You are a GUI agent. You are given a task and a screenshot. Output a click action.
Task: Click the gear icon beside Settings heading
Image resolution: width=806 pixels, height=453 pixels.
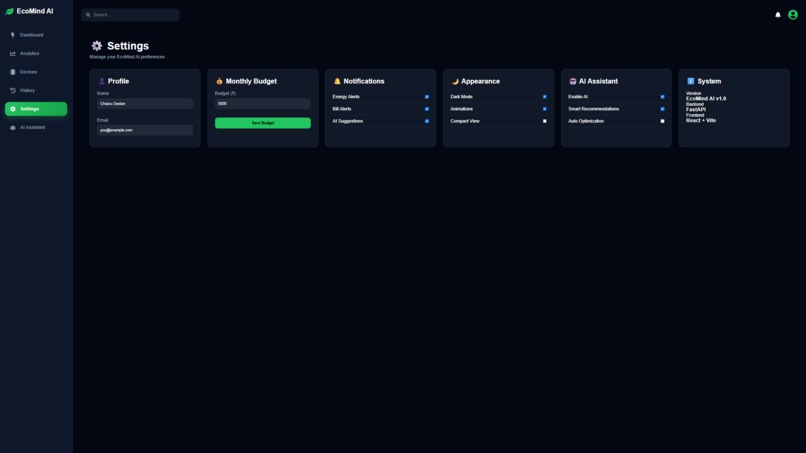[x=97, y=46]
